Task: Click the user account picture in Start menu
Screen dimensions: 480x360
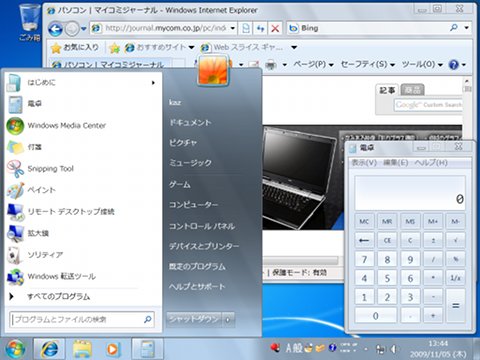Action: (x=213, y=71)
